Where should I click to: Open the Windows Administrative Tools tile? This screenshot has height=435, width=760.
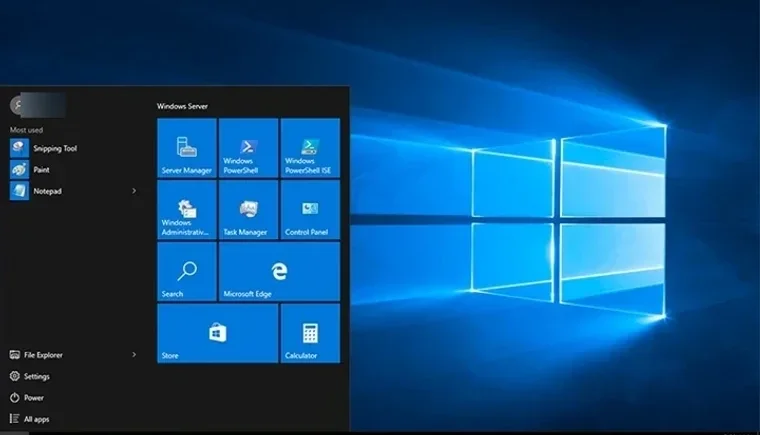[187, 209]
